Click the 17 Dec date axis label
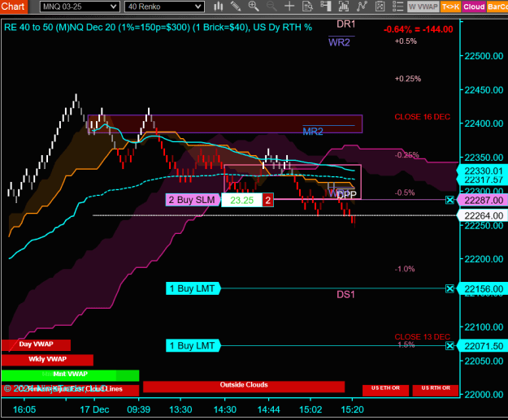 coord(94,409)
